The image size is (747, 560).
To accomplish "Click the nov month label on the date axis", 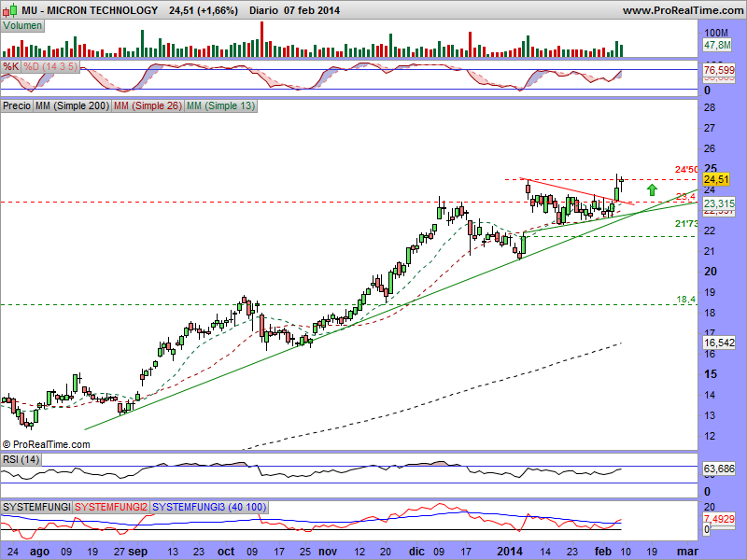I will click(328, 552).
